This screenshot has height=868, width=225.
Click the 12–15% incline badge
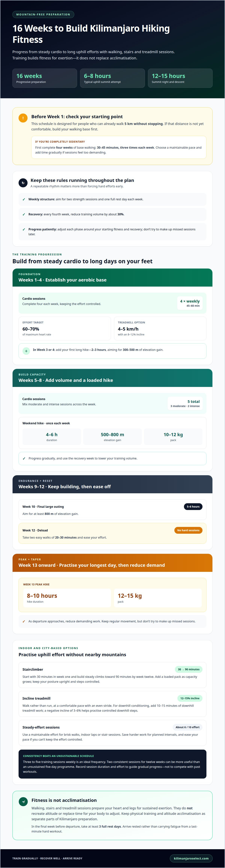click(x=190, y=698)
